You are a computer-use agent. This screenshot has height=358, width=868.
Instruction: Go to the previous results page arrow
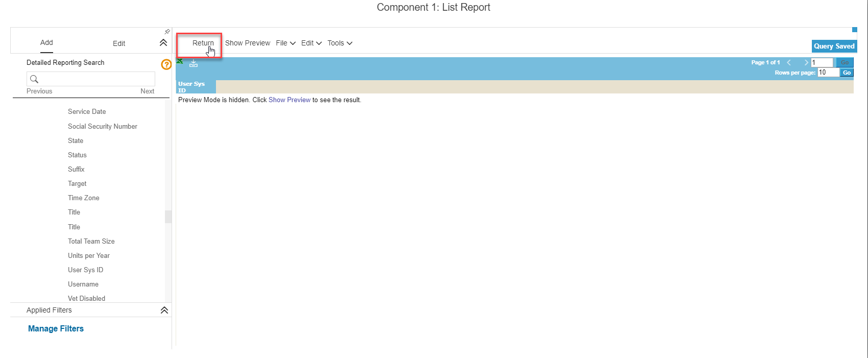(x=789, y=62)
